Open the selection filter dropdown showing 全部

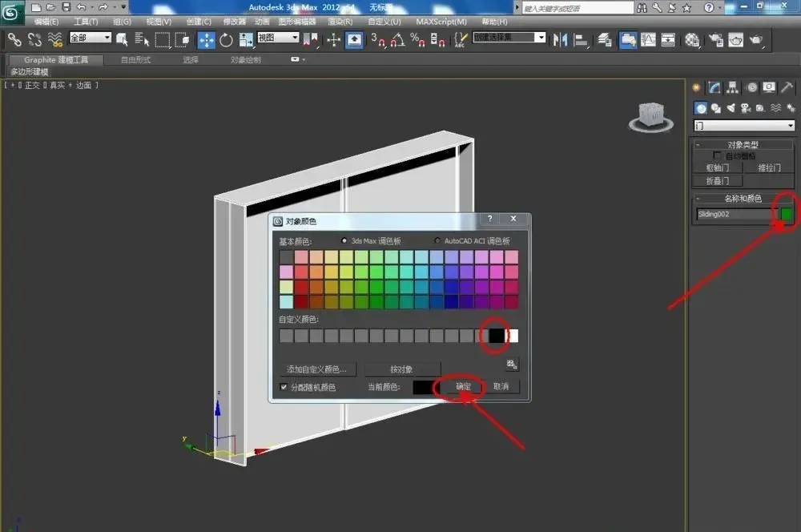[x=91, y=38]
